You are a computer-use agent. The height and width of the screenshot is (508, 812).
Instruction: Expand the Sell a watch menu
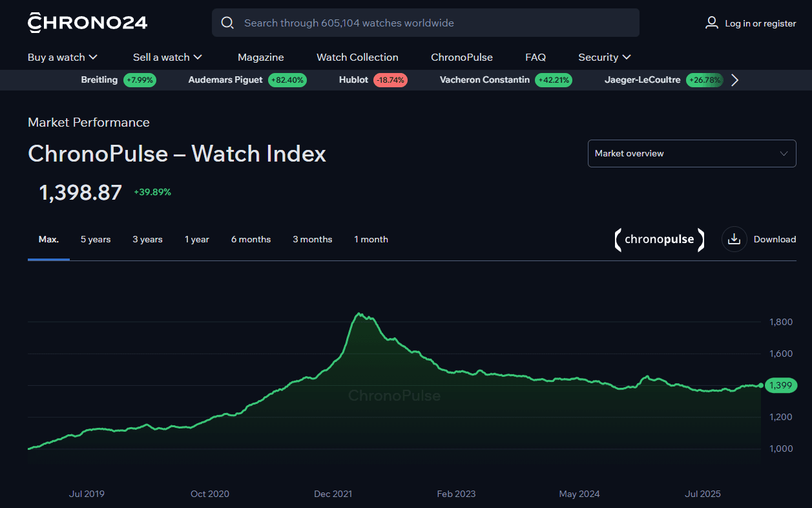tap(168, 58)
